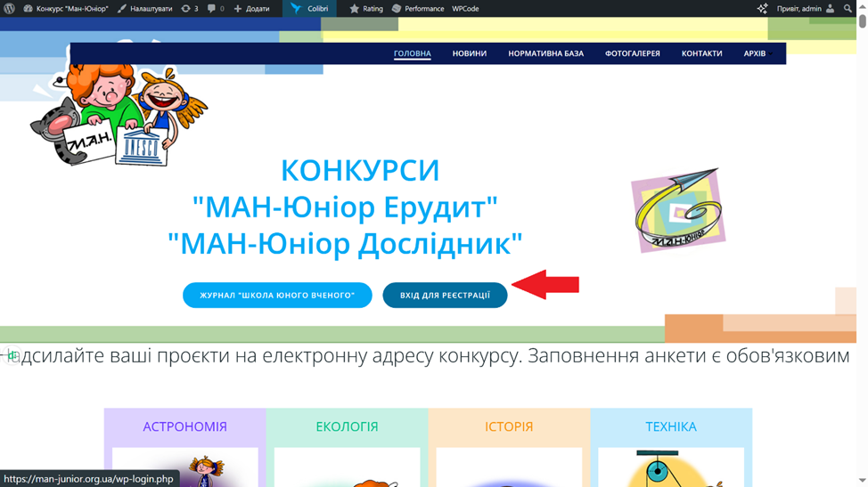Screen dimensions: 868x487
Task: Click the sparkle AI icon in admin bar
Action: [x=762, y=9]
